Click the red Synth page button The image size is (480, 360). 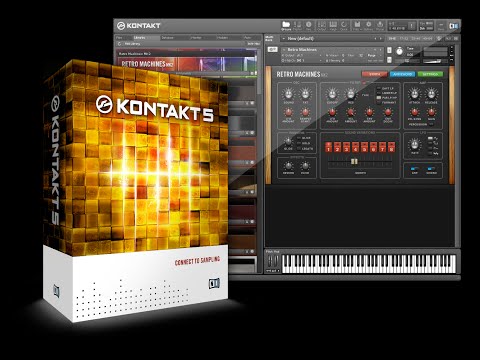(x=374, y=74)
